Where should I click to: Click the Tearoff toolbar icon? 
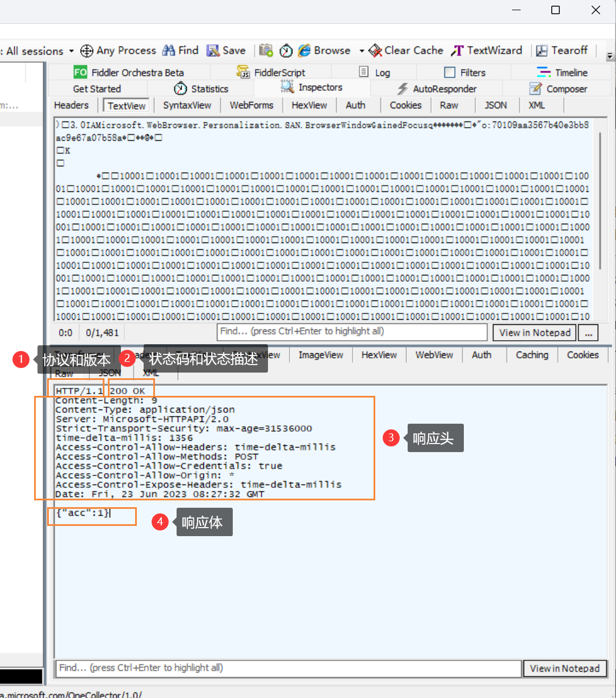[542, 51]
